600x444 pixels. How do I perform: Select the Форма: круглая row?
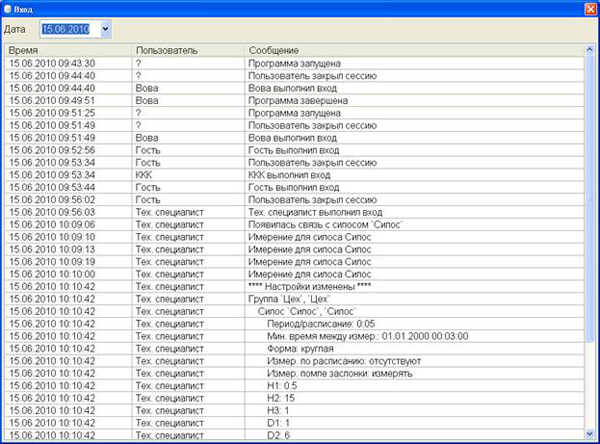tap(295, 349)
